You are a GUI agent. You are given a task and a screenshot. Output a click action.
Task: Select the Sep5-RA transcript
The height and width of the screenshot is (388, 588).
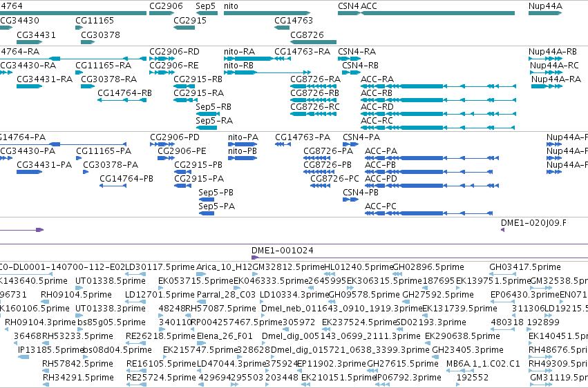(214, 121)
